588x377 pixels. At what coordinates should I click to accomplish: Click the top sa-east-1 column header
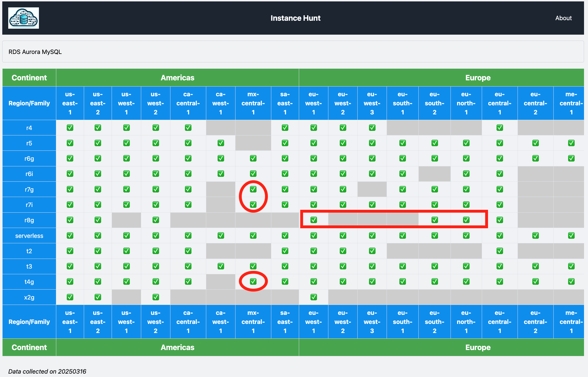[285, 103]
